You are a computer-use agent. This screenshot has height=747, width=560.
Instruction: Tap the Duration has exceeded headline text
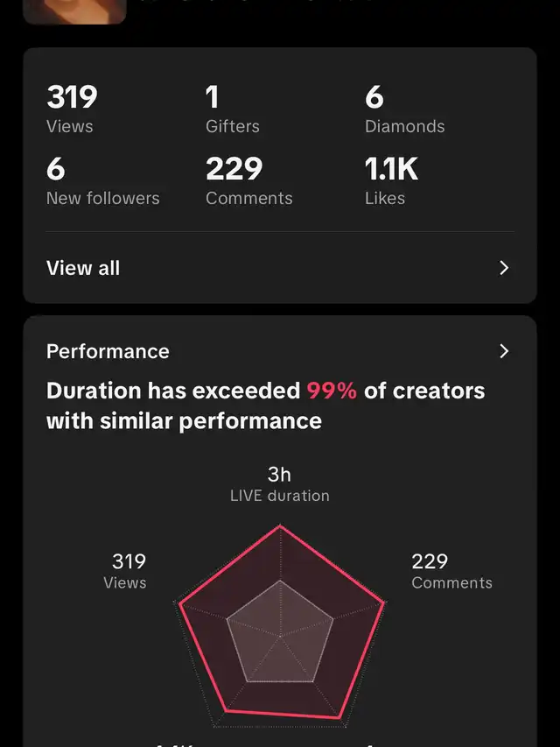coord(265,405)
